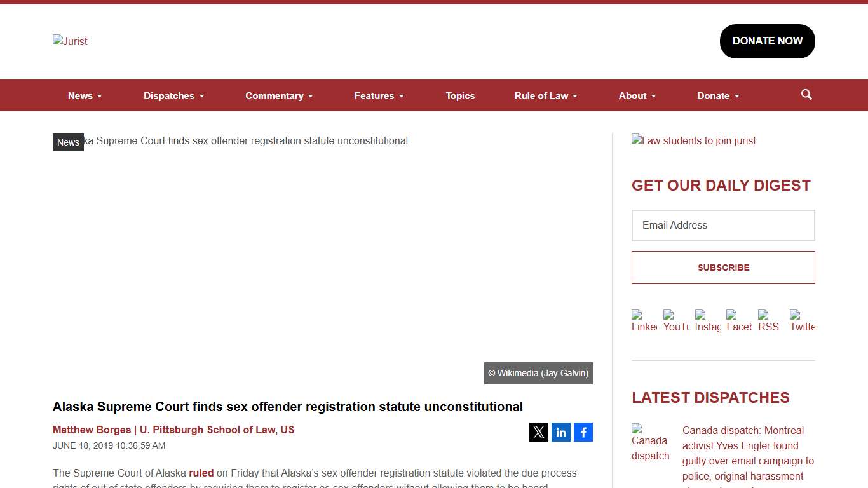Open the 'ruled' hyperlink in article

click(x=201, y=473)
